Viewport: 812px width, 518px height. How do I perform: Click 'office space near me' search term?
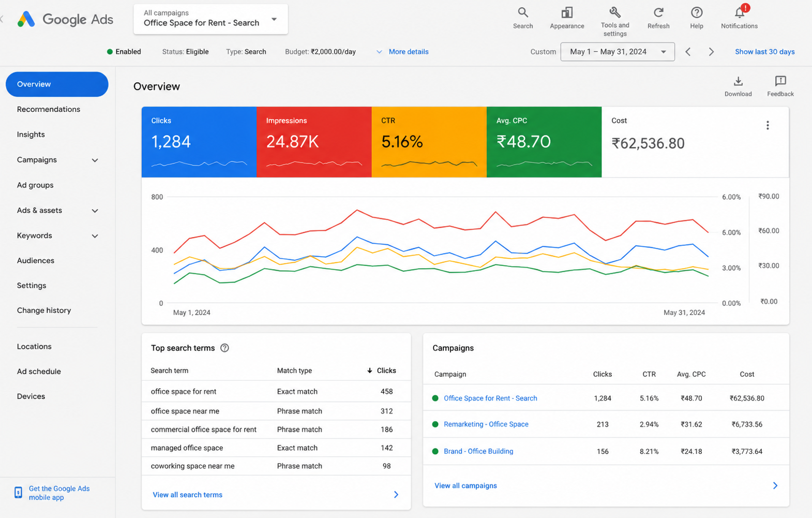185,411
